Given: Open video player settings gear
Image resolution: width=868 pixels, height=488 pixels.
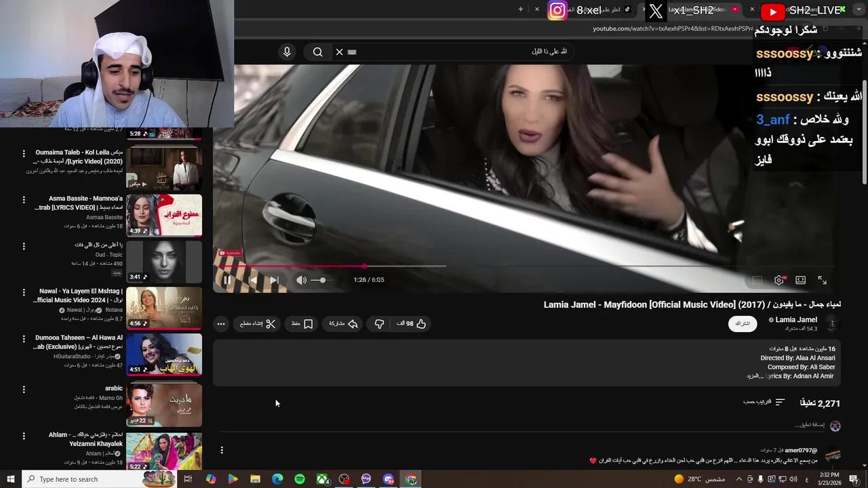Looking at the screenshot, I should 779,280.
